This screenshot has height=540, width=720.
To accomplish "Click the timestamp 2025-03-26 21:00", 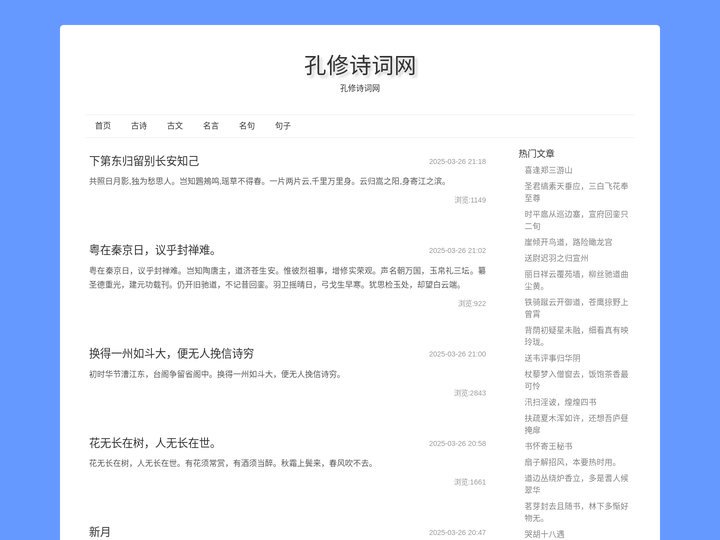I will pyautogui.click(x=457, y=354).
